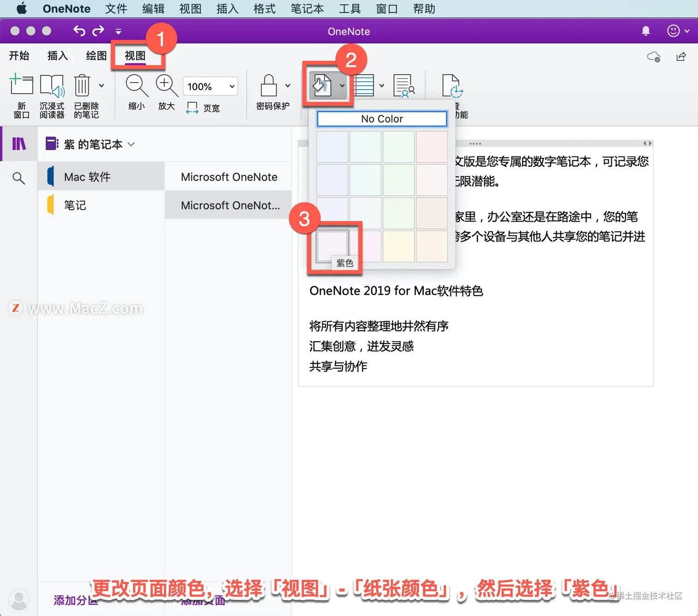Open the smiley feedback face icon
698x616 pixels.
(x=674, y=31)
